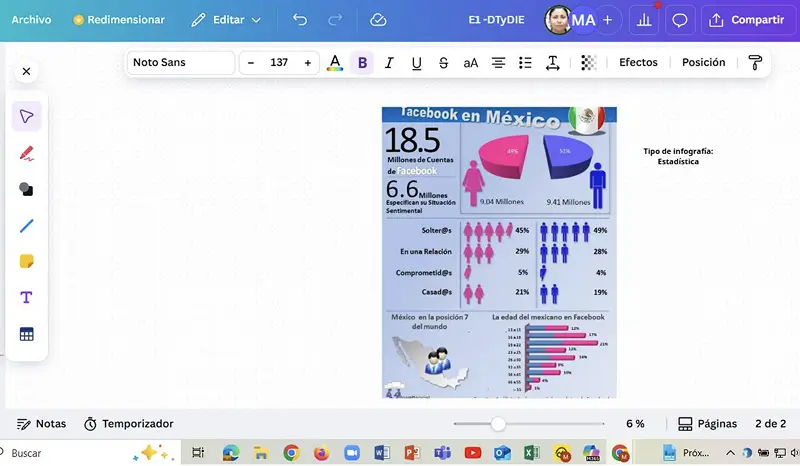Choose the sticky note tool
This screenshot has height=466, width=800.
pos(27,261)
